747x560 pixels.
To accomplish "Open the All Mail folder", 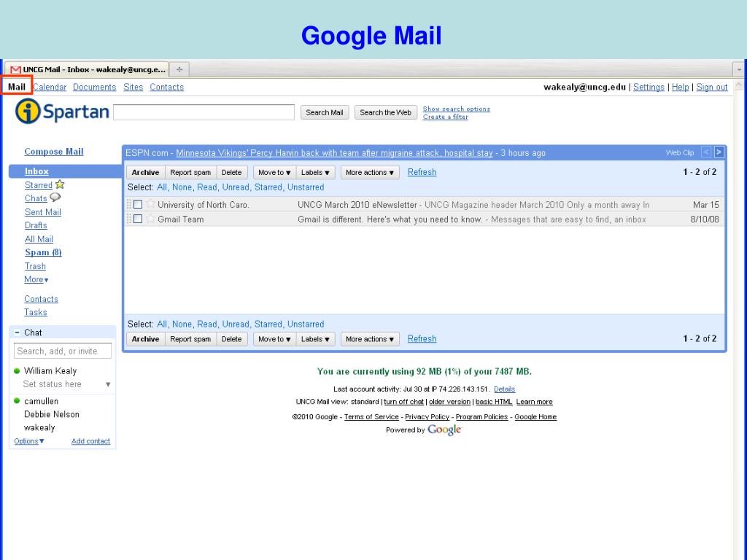I will tap(39, 239).
